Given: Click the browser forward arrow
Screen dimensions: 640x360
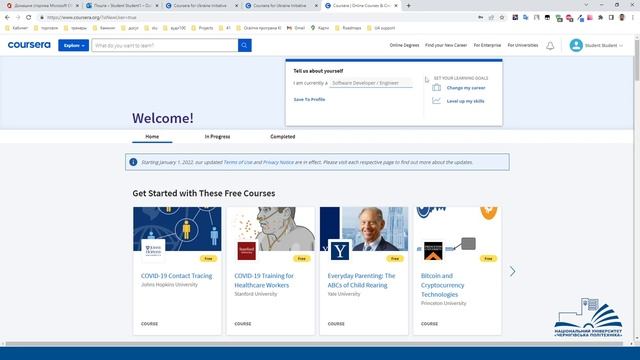Looking at the screenshot, I should 18,18.
